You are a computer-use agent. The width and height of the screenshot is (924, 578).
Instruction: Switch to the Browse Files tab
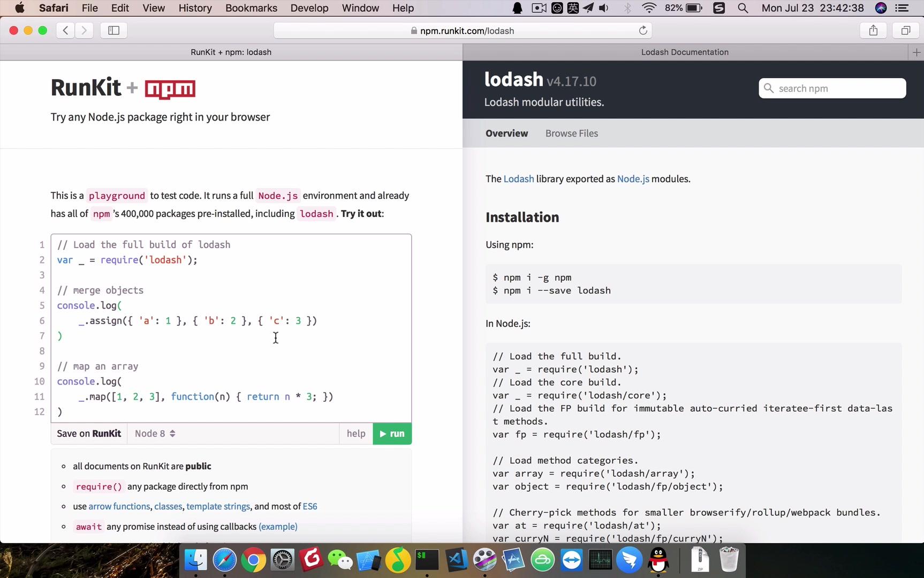[572, 133]
